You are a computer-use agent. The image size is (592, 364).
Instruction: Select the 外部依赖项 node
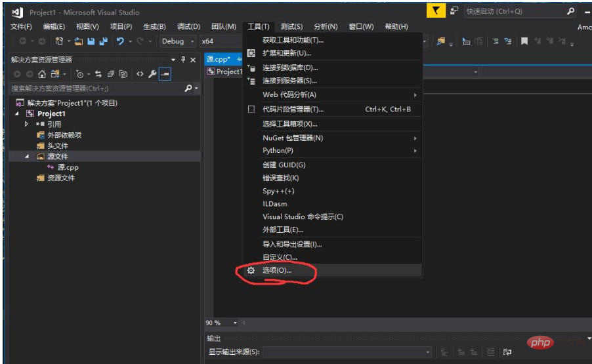coord(64,135)
